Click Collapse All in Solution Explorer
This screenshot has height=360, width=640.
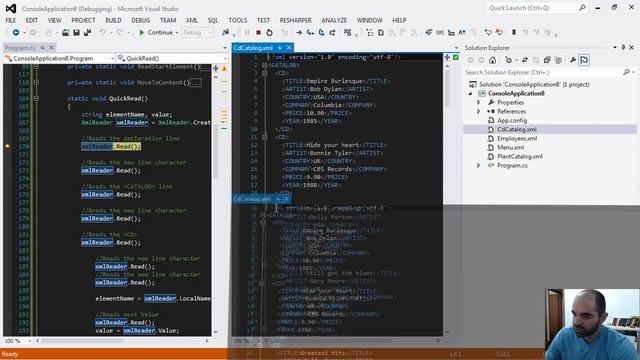(x=547, y=60)
